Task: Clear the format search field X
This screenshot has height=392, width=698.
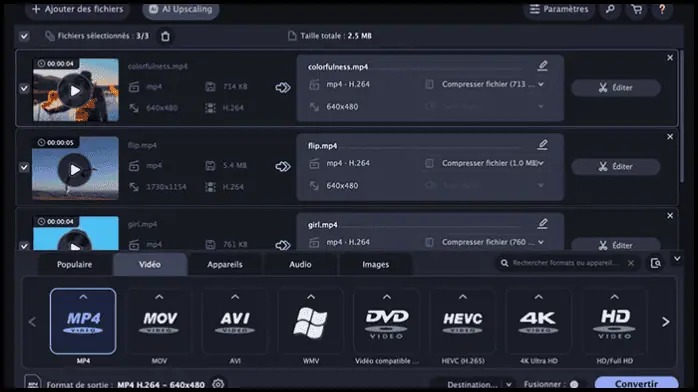Action: click(x=631, y=263)
